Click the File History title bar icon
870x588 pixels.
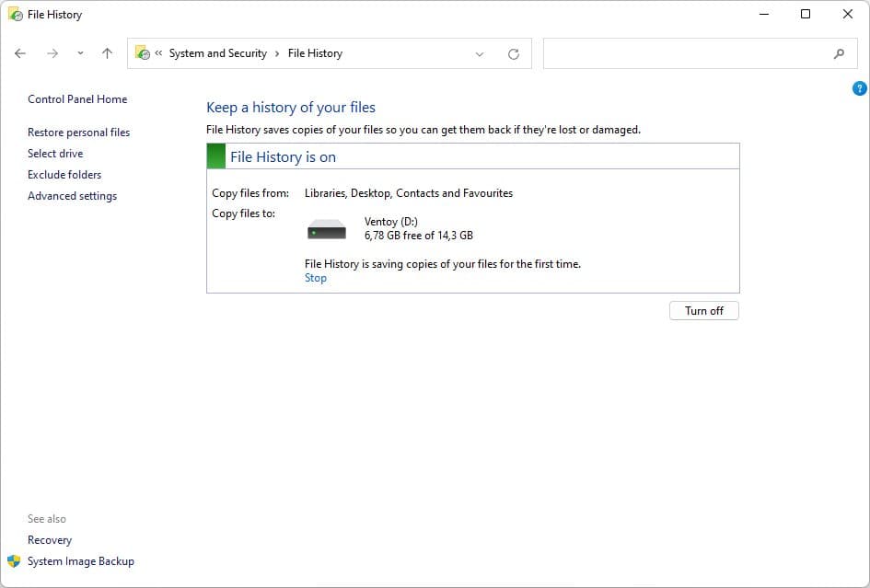tap(16, 15)
